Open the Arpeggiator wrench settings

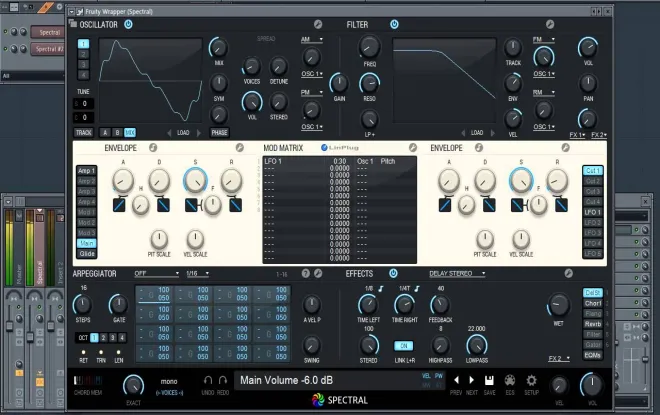click(x=318, y=274)
